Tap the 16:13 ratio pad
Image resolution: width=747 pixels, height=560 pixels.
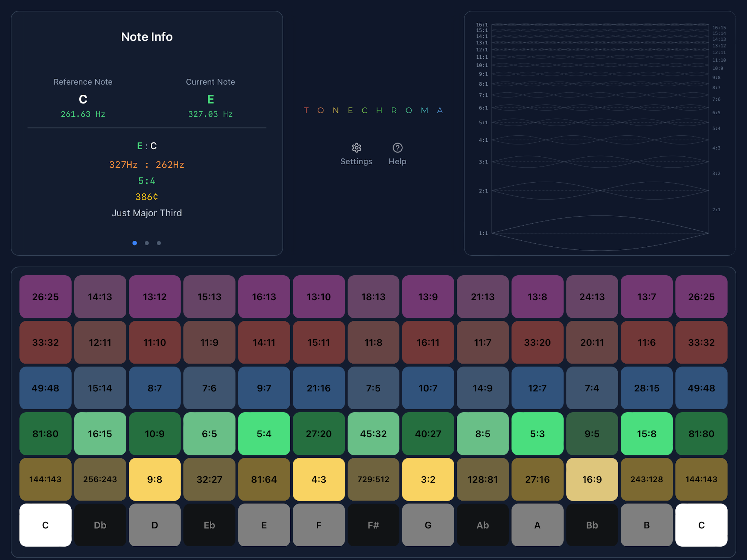point(264,297)
